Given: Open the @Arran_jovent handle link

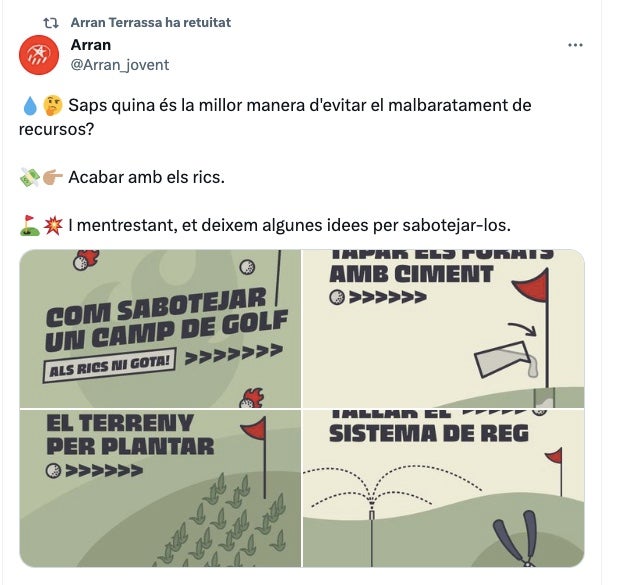Looking at the screenshot, I should [120, 65].
